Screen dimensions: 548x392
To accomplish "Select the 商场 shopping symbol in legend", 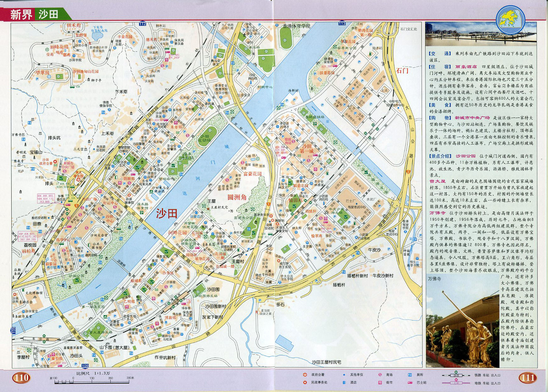I will point(380,375).
